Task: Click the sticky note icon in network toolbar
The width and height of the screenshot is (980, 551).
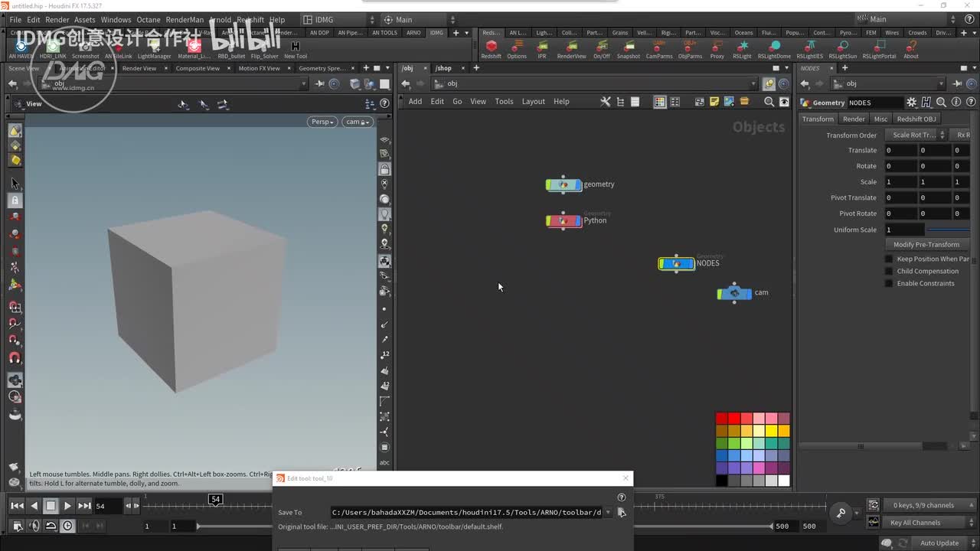Action: click(714, 102)
